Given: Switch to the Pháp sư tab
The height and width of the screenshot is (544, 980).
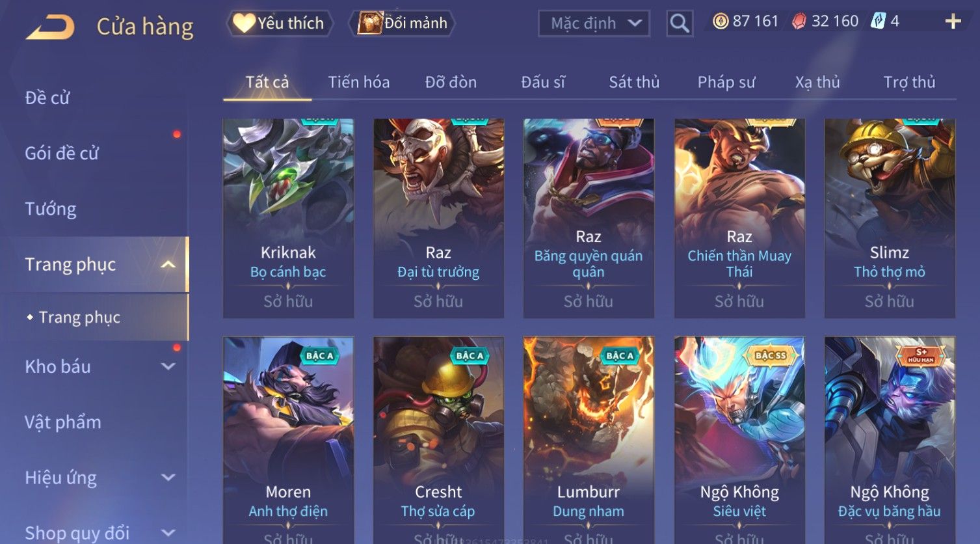Looking at the screenshot, I should click(726, 82).
